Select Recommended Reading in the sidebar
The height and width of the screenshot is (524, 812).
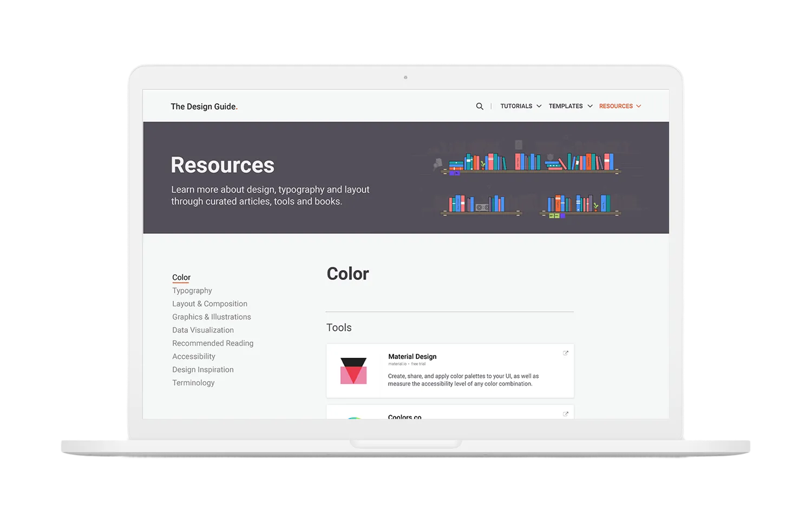click(213, 343)
